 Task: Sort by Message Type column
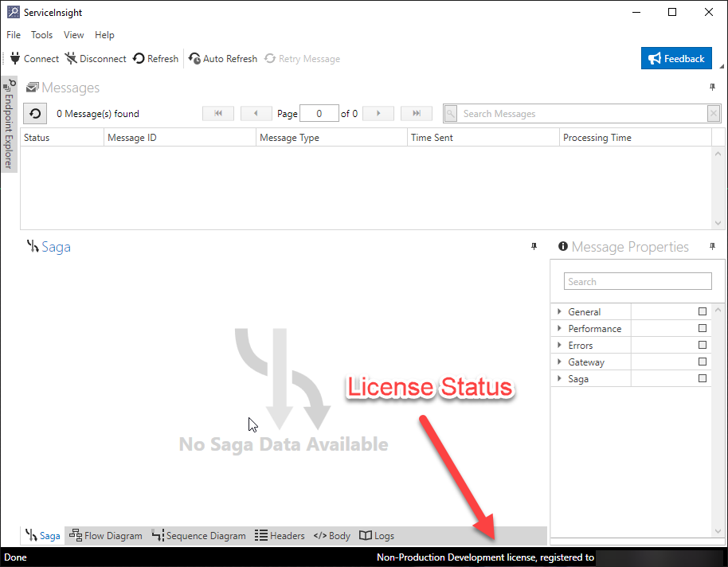(x=331, y=138)
